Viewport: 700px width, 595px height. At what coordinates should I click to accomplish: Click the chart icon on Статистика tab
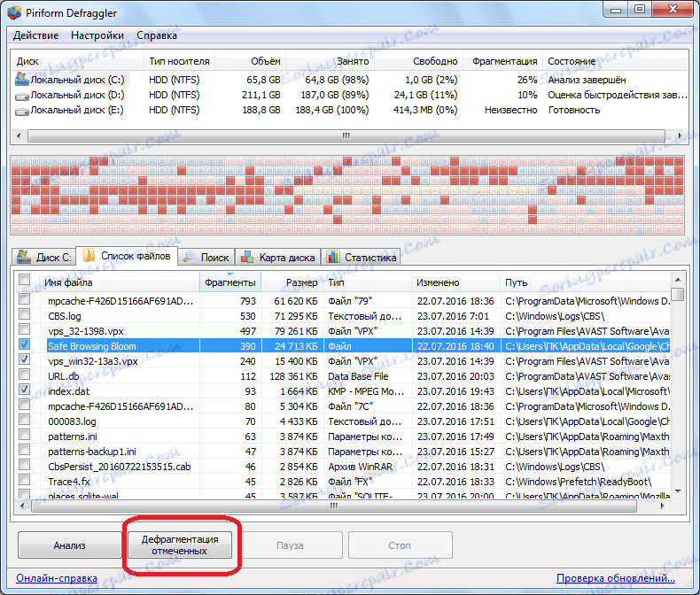333,257
